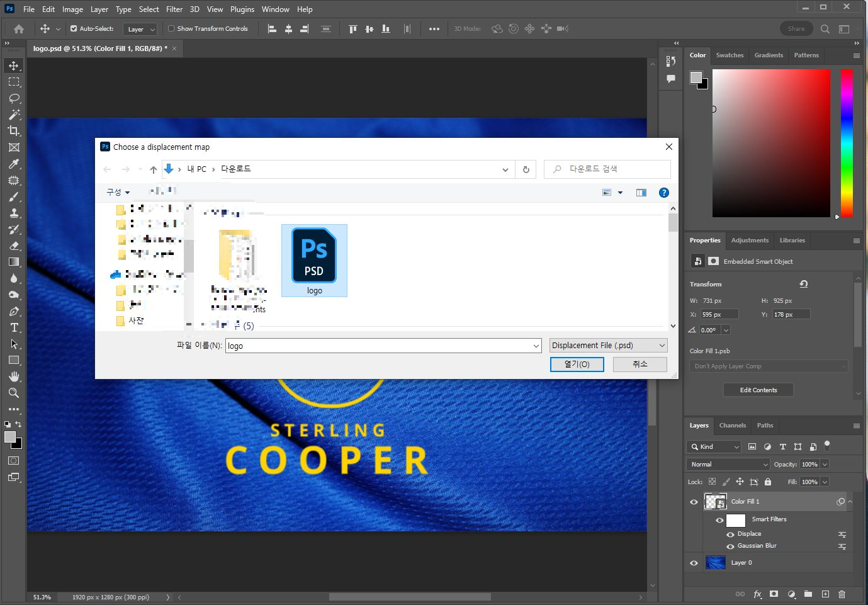Switch to Channels tab
Viewport: 868px width, 605px height.
coord(733,426)
